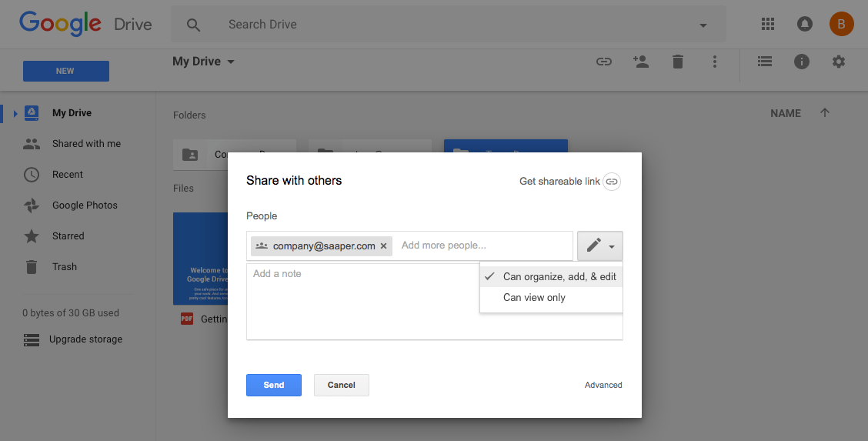Screen dimensions: 868x441
Task: Open the pencil permission dropdown
Action: point(600,246)
